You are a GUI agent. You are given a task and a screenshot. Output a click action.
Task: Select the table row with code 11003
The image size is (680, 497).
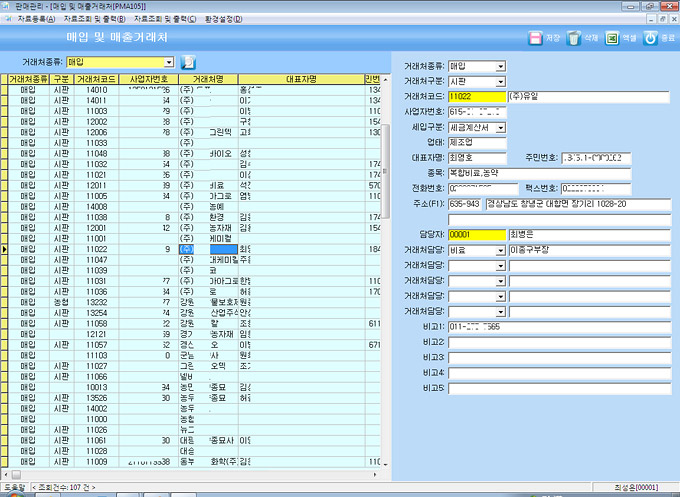point(191,111)
